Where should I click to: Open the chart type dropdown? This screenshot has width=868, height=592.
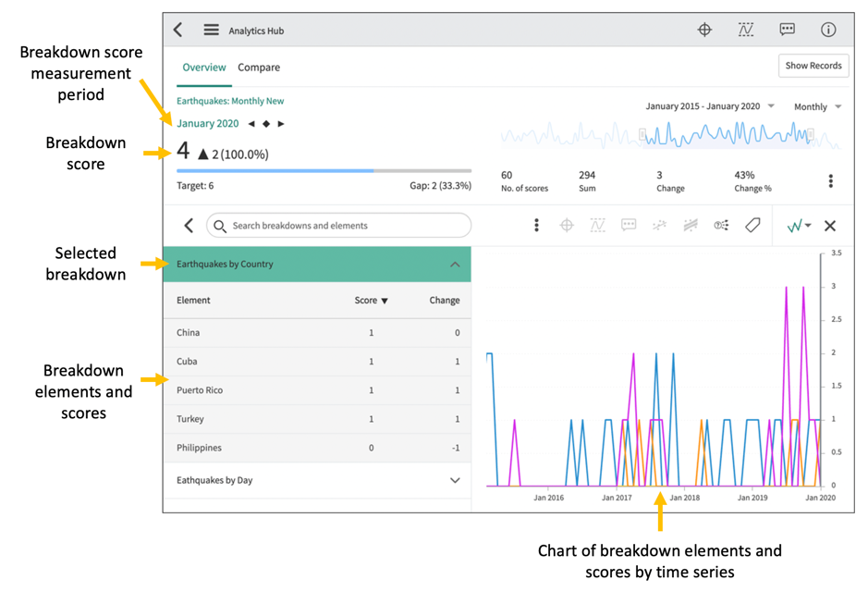(x=799, y=226)
